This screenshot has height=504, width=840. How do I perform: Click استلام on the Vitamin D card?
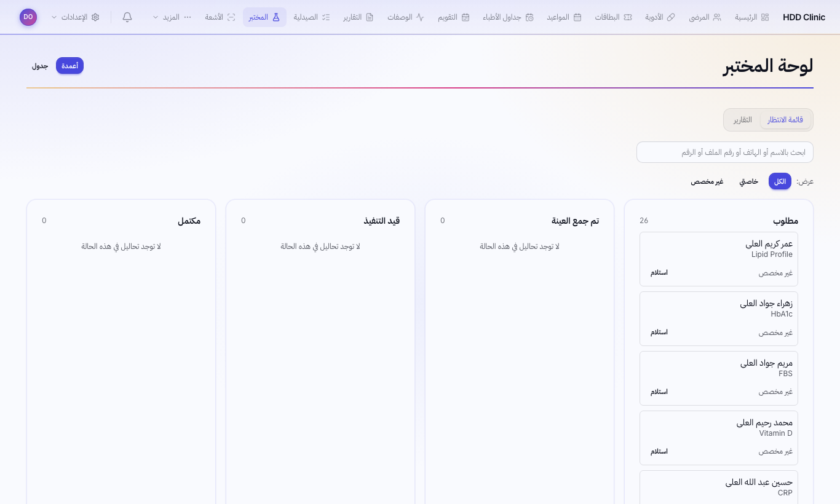659,451
